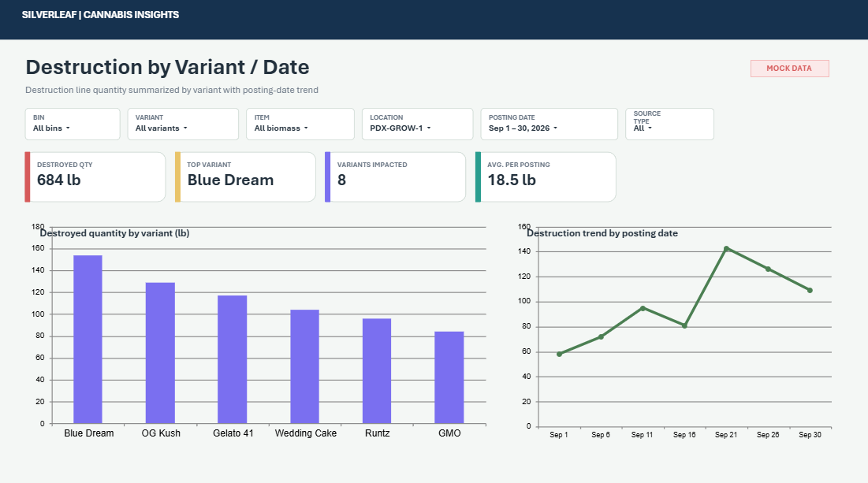Click the Avg. Per Posting card

click(546, 177)
